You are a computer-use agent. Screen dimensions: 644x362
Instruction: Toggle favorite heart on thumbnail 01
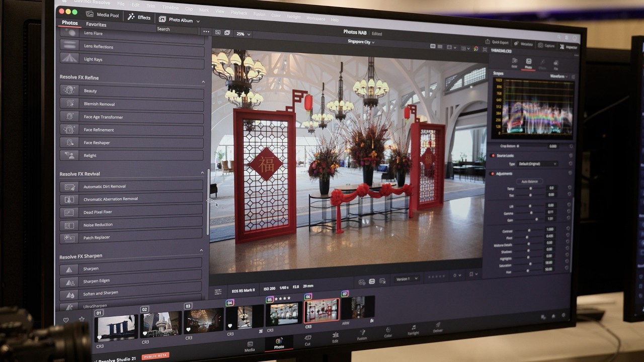click(100, 337)
